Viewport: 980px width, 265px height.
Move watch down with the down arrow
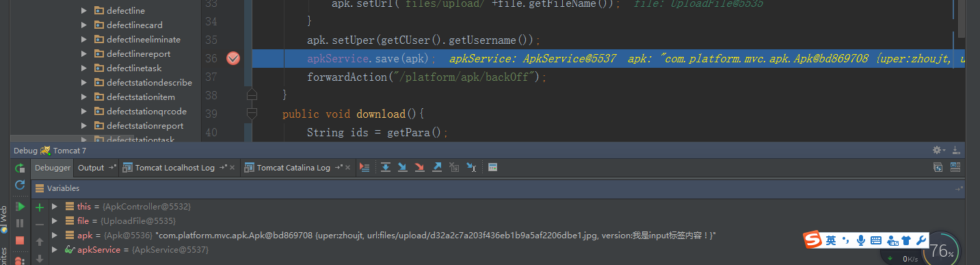point(40,258)
